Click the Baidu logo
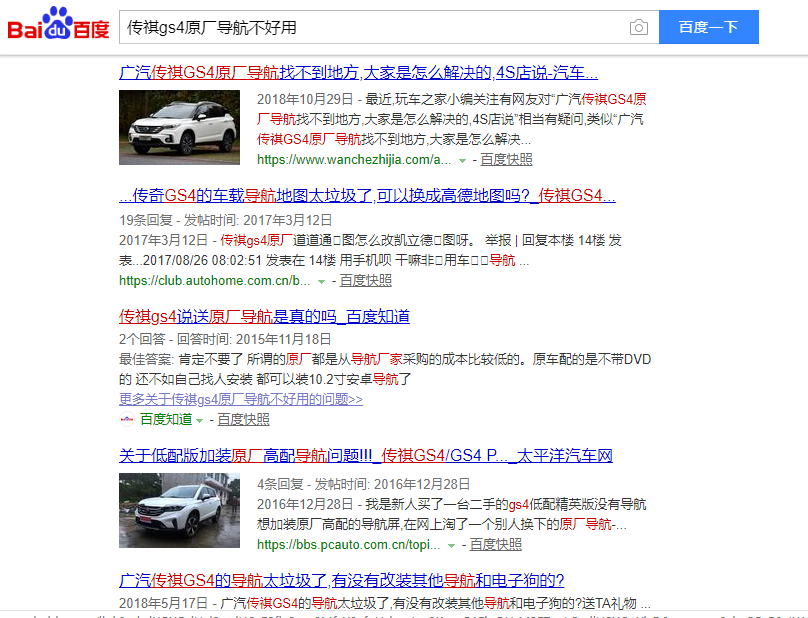Image resolution: width=808 pixels, height=618 pixels. point(58,24)
